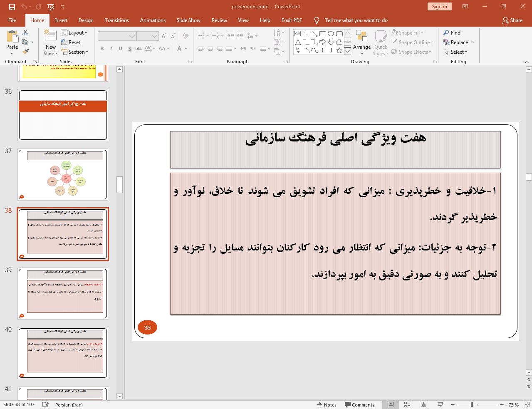Click Increase Font Size icon
Image resolution: width=532 pixels, height=409 pixels.
pyautogui.click(x=164, y=36)
